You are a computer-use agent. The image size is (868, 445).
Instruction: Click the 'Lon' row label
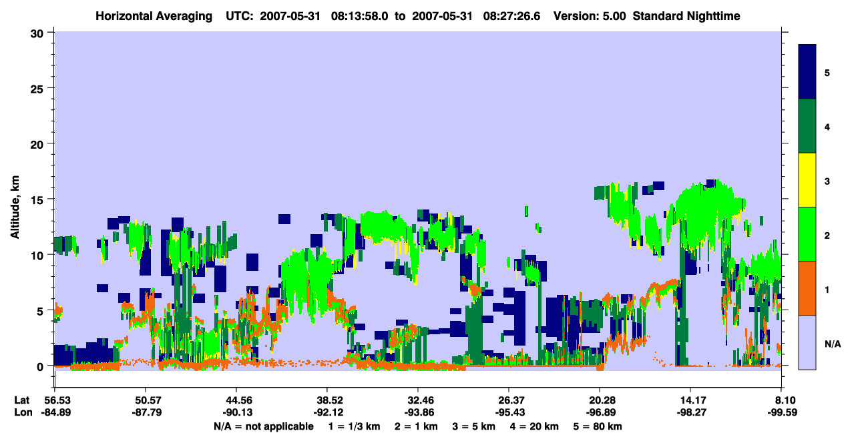coord(23,413)
